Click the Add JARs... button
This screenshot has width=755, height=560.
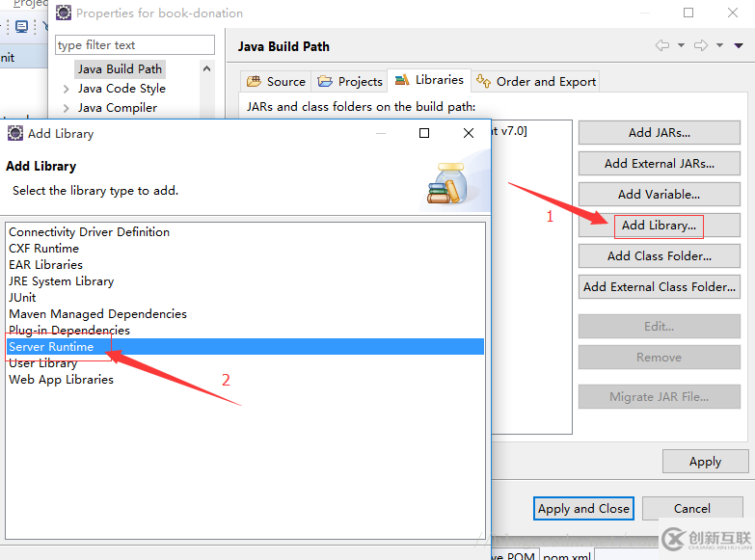pyautogui.click(x=660, y=132)
